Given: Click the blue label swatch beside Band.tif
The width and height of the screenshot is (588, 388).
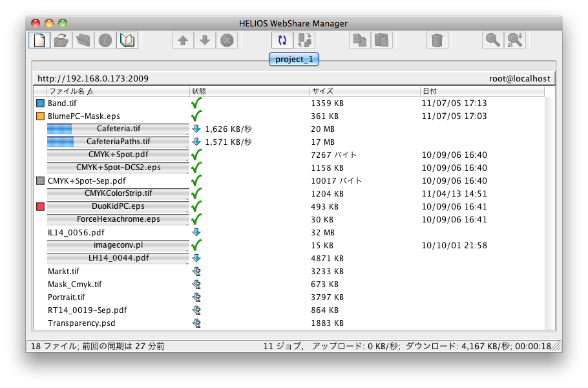Looking at the screenshot, I should pos(40,103).
